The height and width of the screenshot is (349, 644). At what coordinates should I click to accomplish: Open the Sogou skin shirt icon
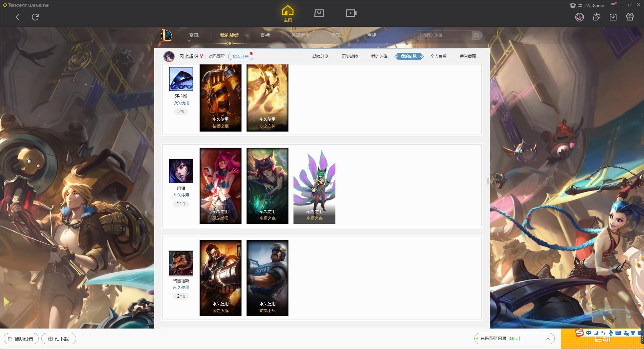[633, 333]
